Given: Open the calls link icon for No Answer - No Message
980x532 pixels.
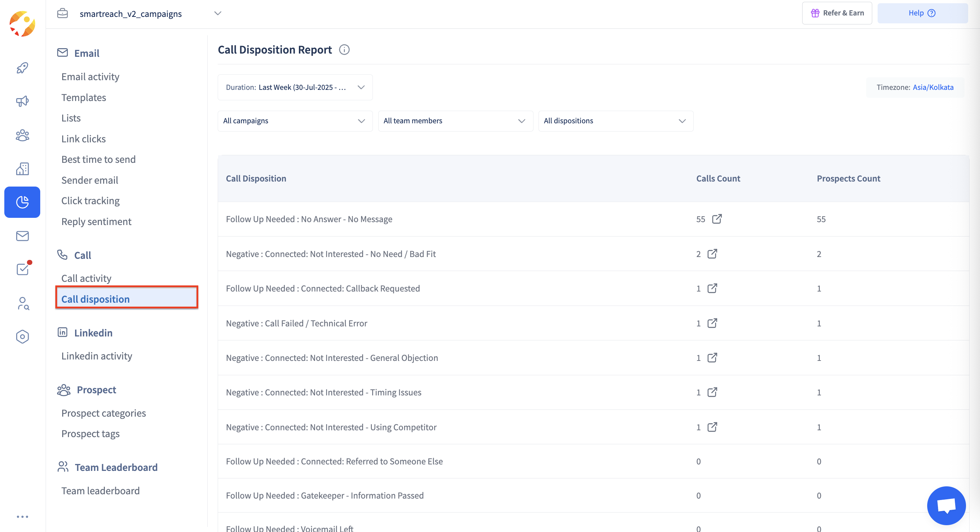Looking at the screenshot, I should coord(717,219).
